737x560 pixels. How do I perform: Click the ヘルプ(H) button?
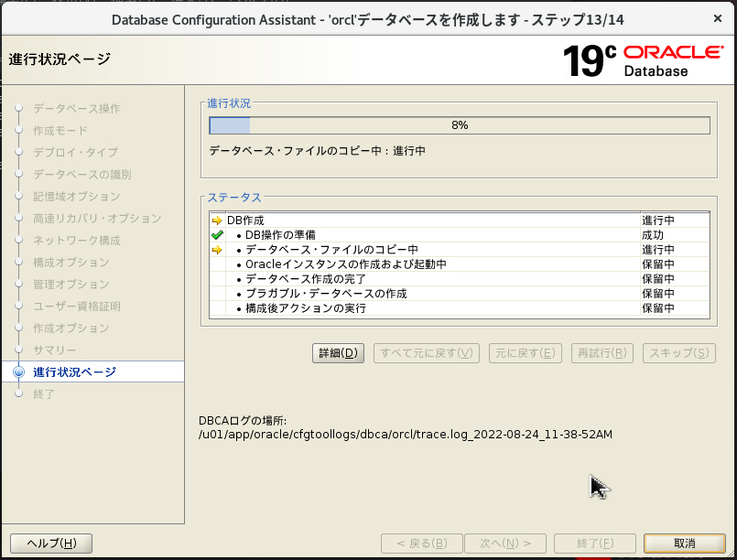(x=50, y=543)
